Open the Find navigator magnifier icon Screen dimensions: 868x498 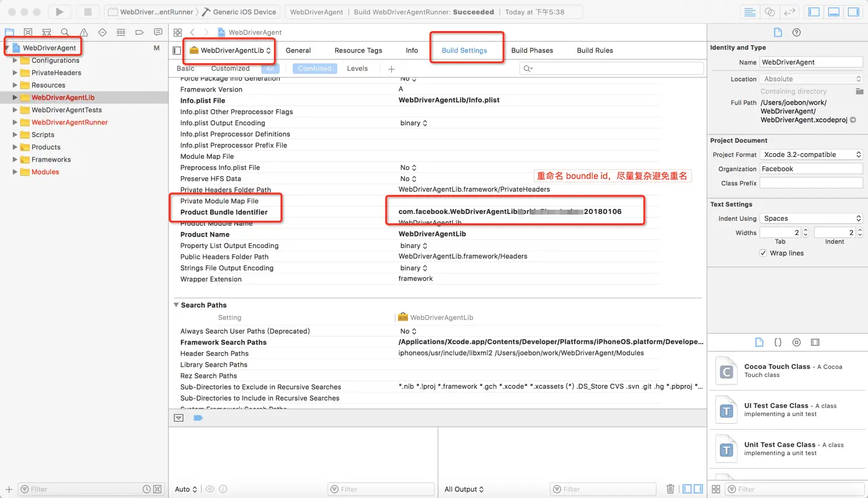65,32
